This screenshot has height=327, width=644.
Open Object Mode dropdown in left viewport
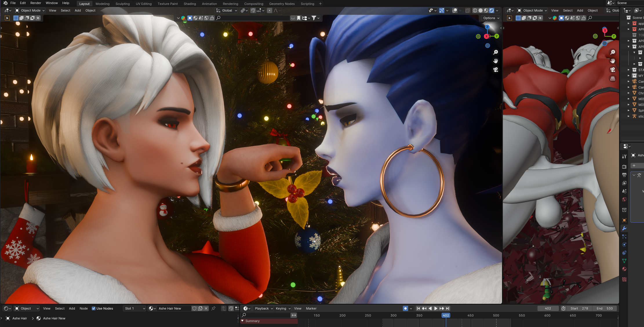30,10
